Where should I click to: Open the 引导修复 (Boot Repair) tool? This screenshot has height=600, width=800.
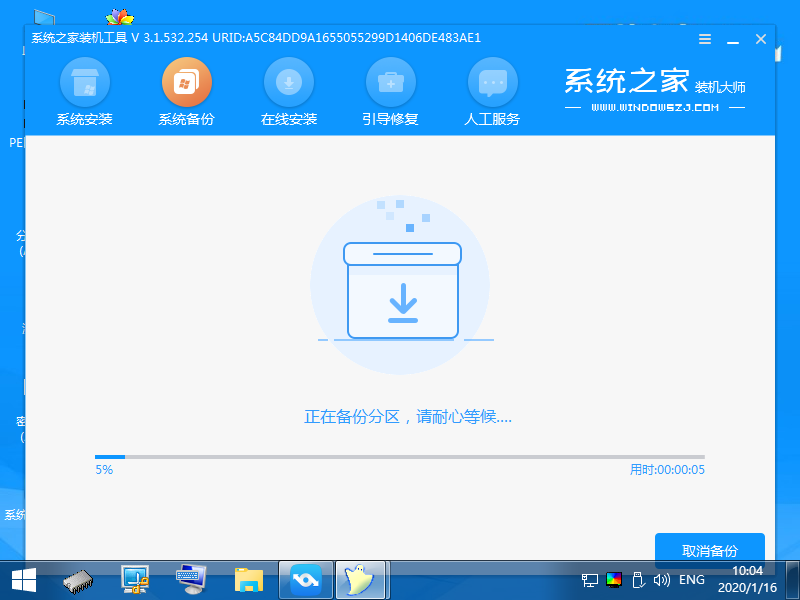tap(391, 92)
